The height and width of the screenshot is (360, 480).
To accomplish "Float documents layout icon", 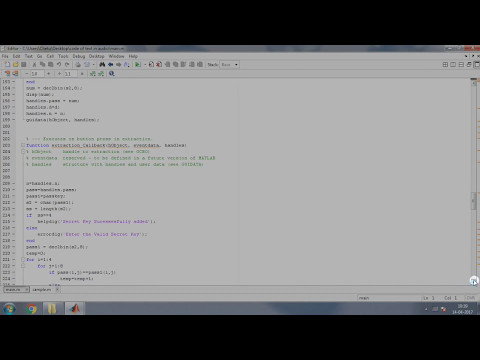I will tap(469, 64).
